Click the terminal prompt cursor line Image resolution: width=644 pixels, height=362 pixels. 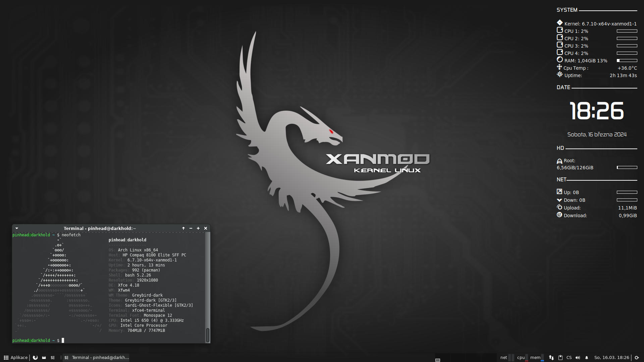pos(38,341)
